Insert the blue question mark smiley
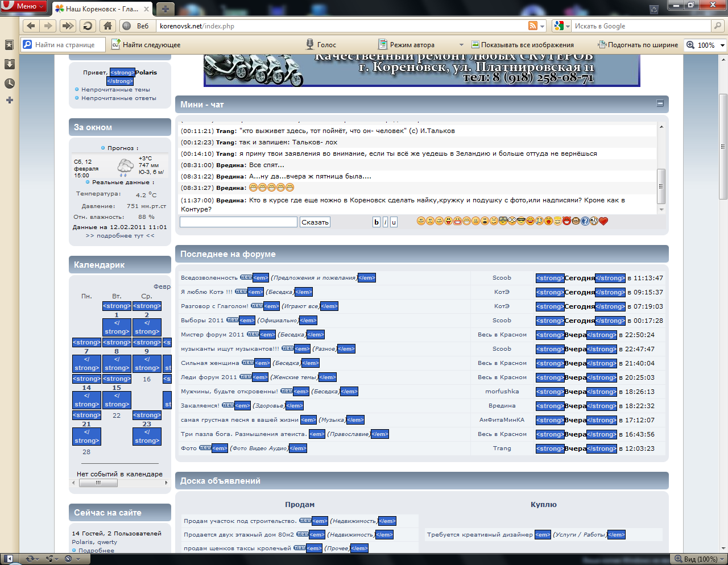This screenshot has width=728, height=565. (x=585, y=221)
